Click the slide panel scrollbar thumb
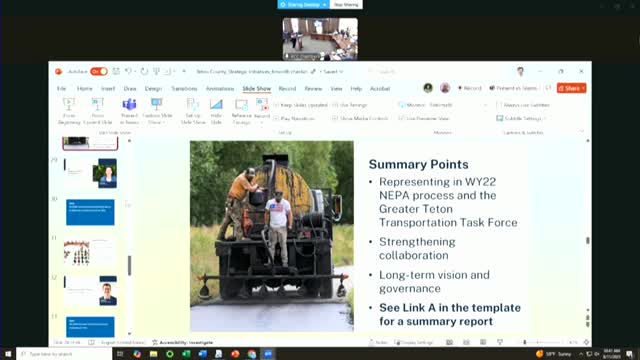This screenshot has width=640, height=360. [129, 265]
